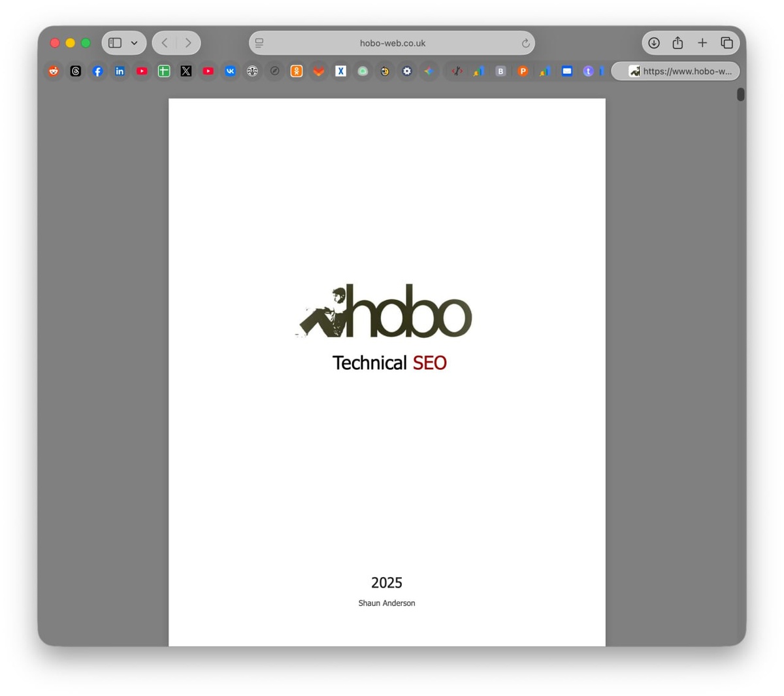Open the orange Odnoklassniki pinned tab

click(x=297, y=71)
